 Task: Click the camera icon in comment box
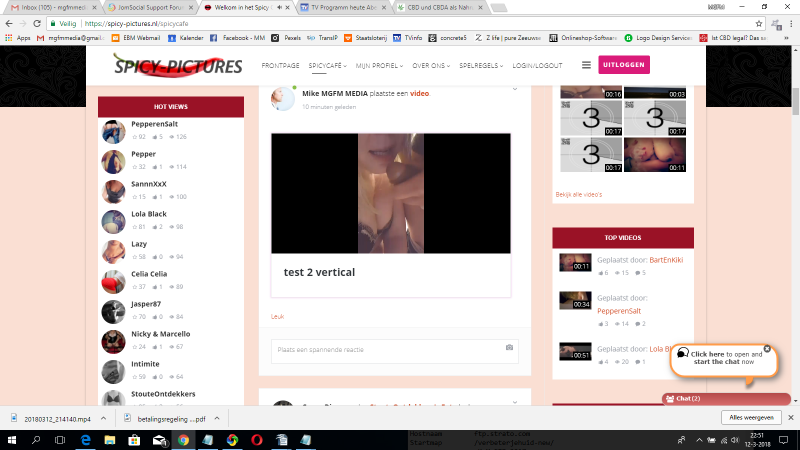coord(509,347)
